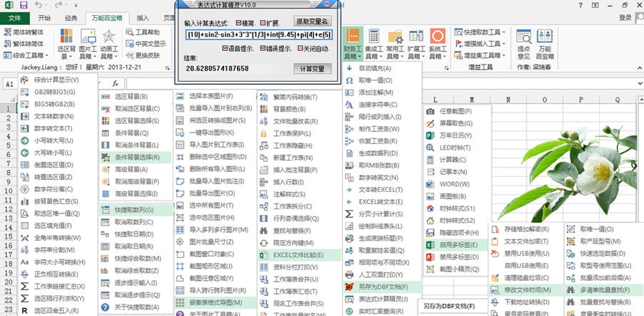This screenshot has width=644, height=316.
Task: Choose 屏幕取色 screen color picker
Action: [x=450, y=123]
